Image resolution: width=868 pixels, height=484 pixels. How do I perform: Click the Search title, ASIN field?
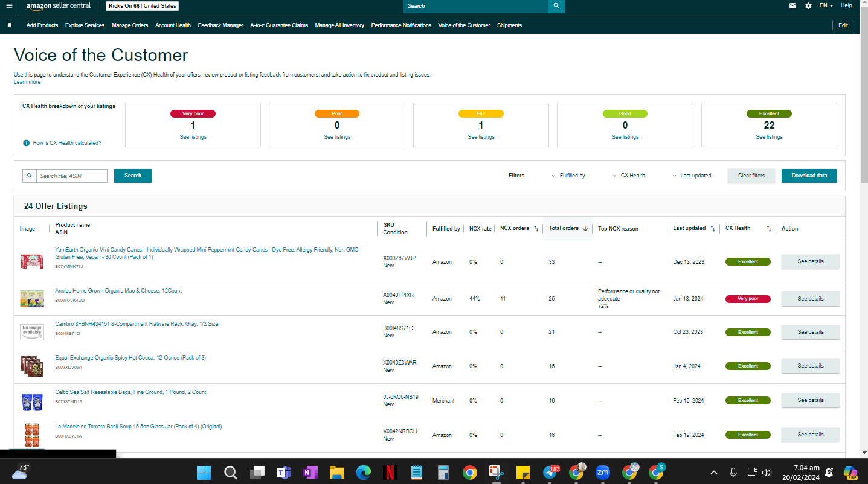tap(71, 176)
